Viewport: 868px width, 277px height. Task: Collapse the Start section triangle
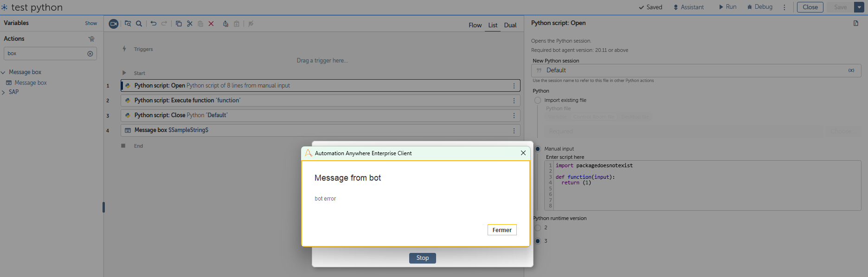[x=124, y=73]
